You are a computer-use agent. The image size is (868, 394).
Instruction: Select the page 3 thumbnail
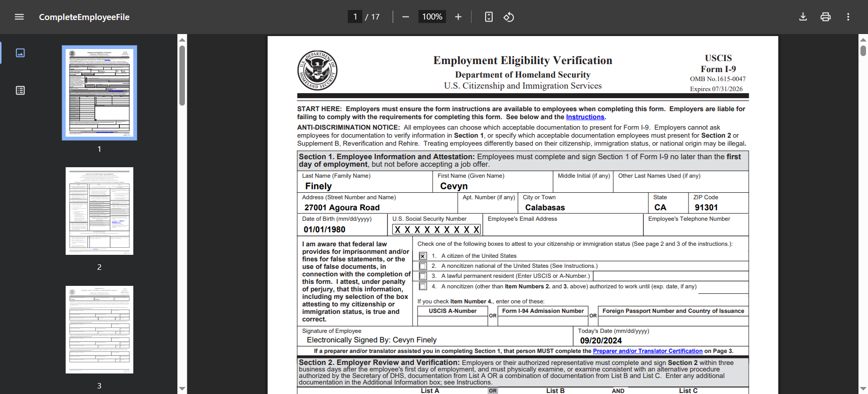click(x=99, y=329)
